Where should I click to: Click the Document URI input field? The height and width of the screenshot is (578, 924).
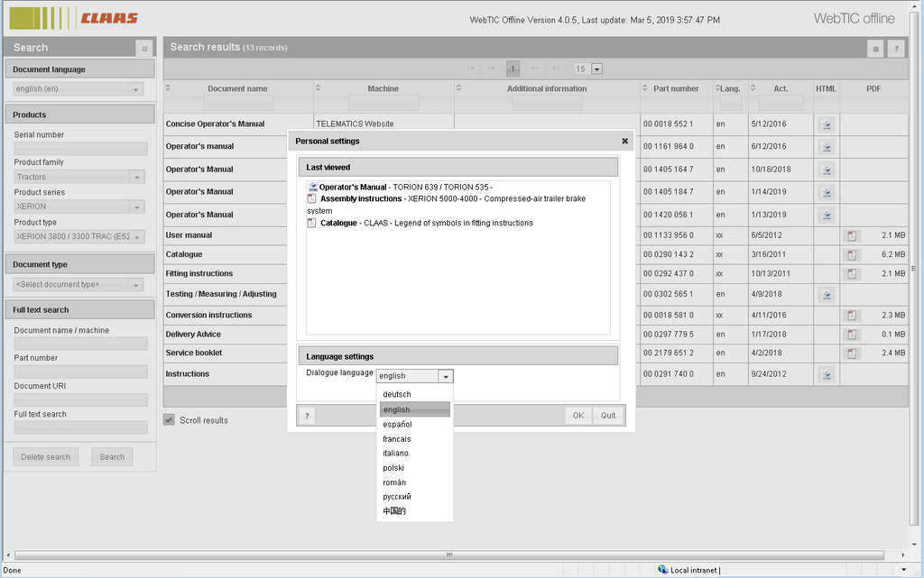[x=80, y=400]
